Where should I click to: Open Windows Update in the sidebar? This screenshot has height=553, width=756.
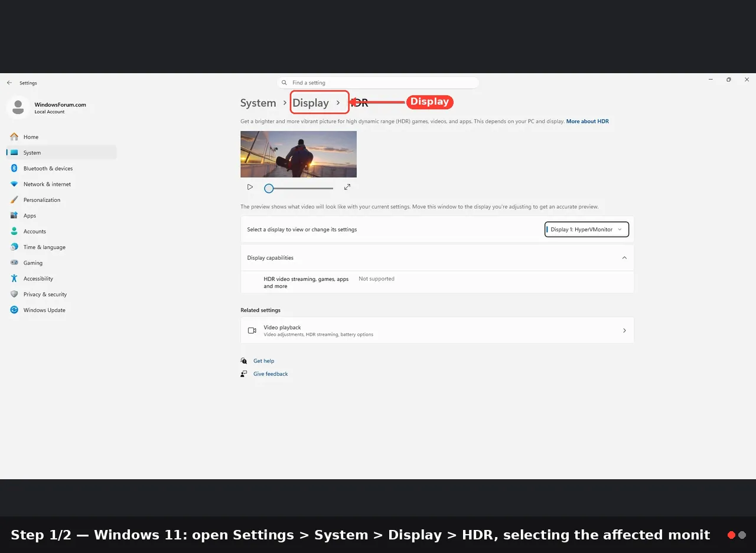[x=61, y=310]
